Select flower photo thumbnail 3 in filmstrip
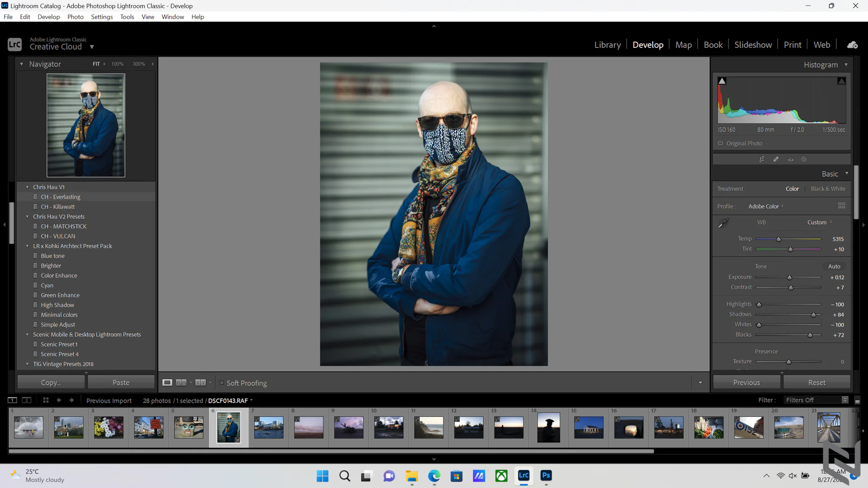The width and height of the screenshot is (868, 488). pos(108,427)
